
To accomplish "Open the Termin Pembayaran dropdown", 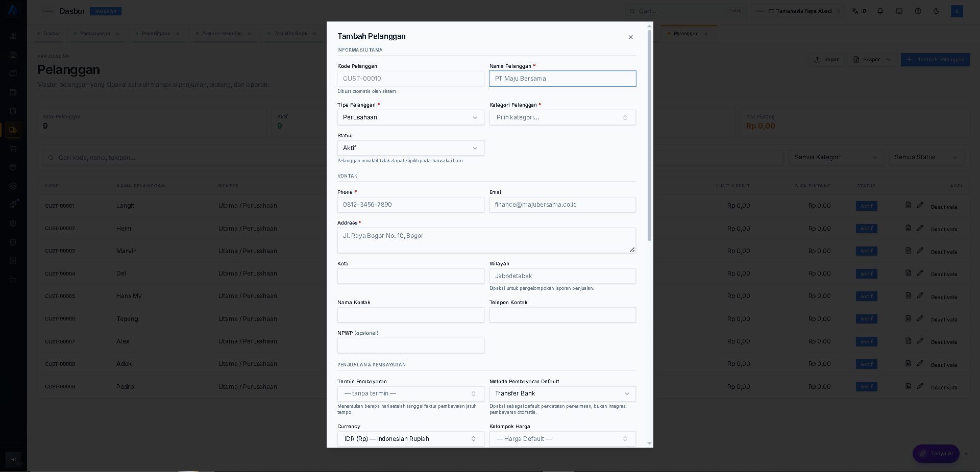I will [410, 394].
